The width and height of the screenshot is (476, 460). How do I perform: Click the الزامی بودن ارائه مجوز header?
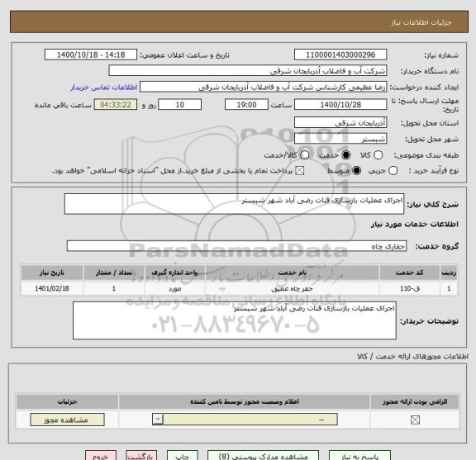click(x=415, y=401)
